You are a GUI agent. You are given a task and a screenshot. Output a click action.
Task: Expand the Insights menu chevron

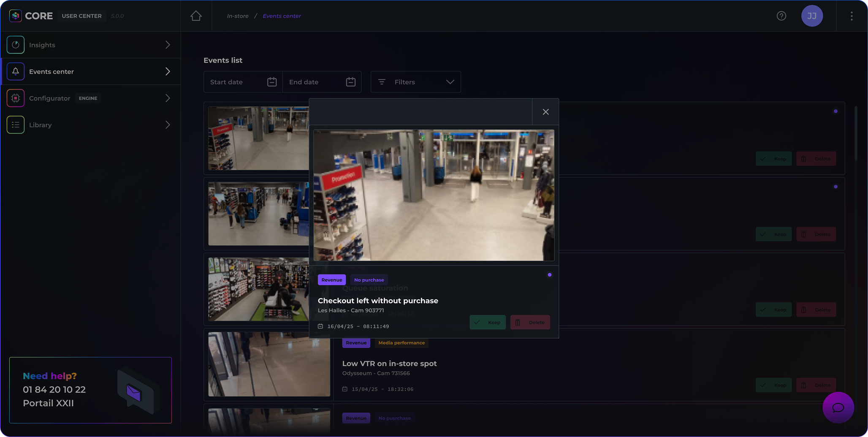pyautogui.click(x=168, y=45)
